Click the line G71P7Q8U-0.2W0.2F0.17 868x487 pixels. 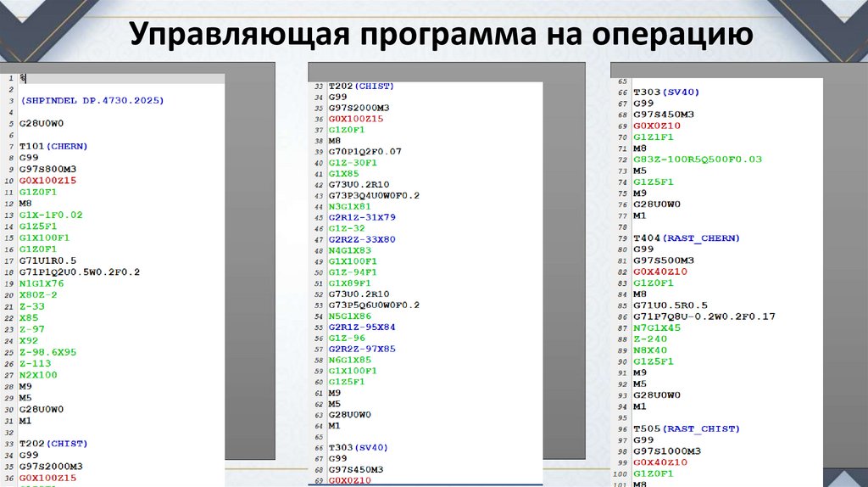click(x=704, y=317)
